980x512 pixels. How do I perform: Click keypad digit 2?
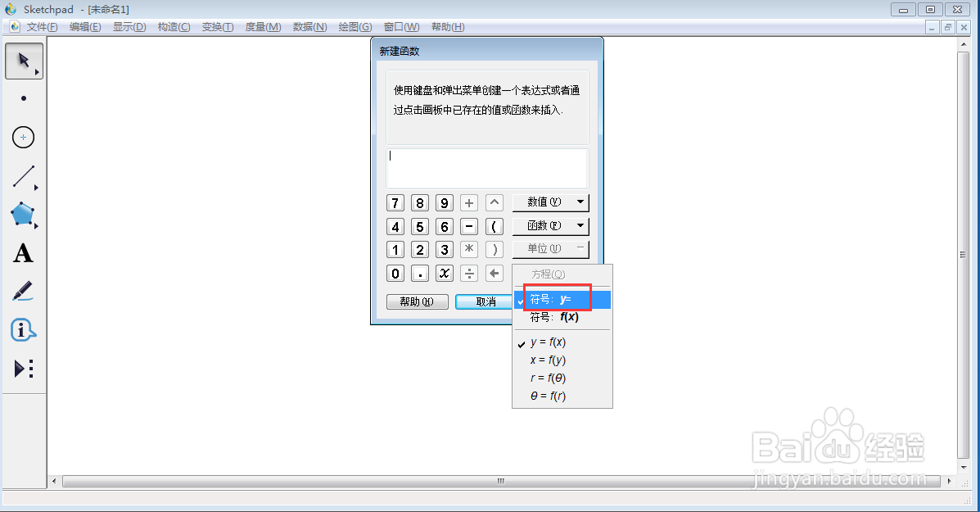click(420, 250)
